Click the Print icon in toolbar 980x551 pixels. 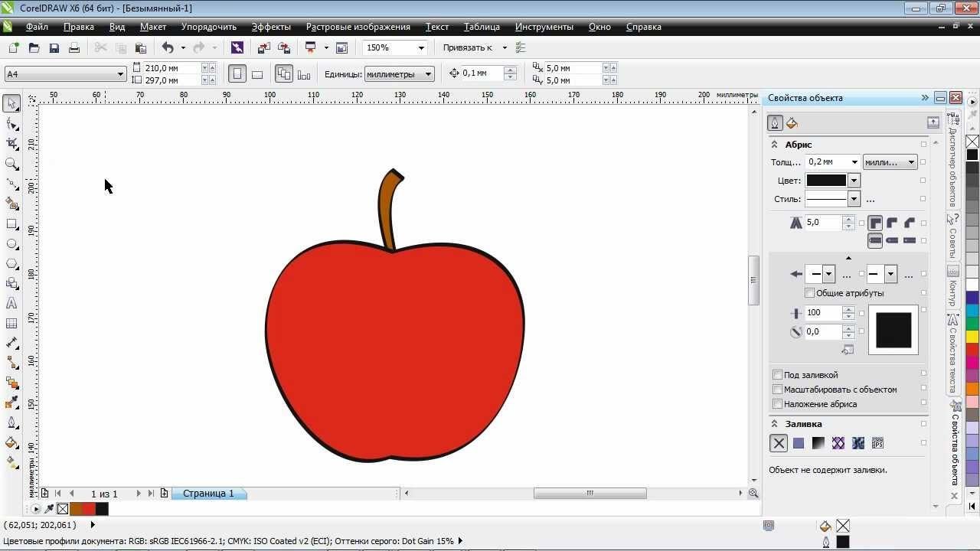point(74,47)
